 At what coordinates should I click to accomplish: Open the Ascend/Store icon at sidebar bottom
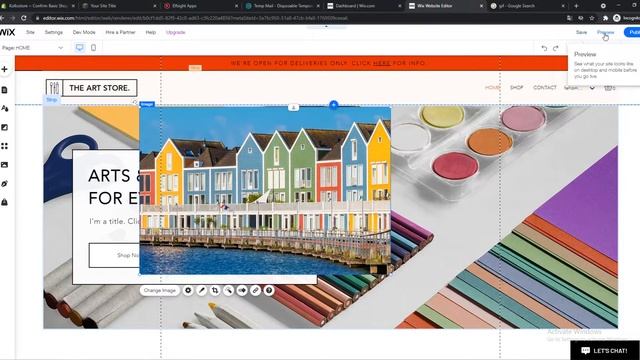(x=4, y=202)
